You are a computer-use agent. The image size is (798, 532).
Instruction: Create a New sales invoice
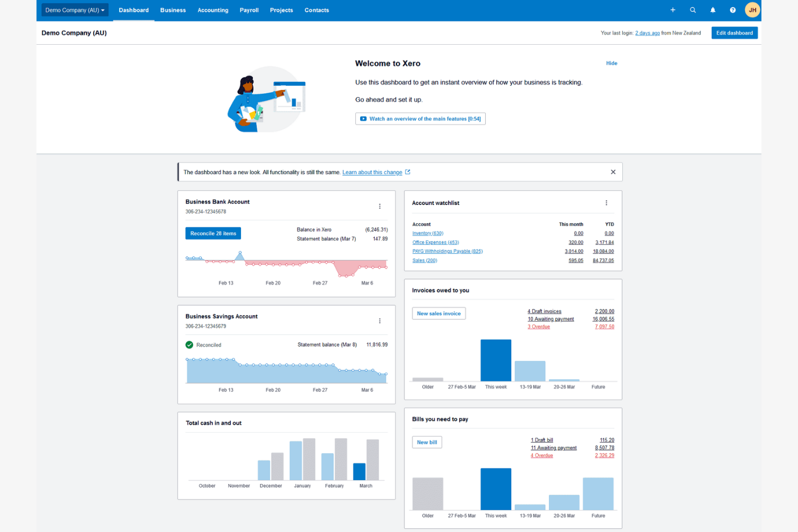[438, 313]
